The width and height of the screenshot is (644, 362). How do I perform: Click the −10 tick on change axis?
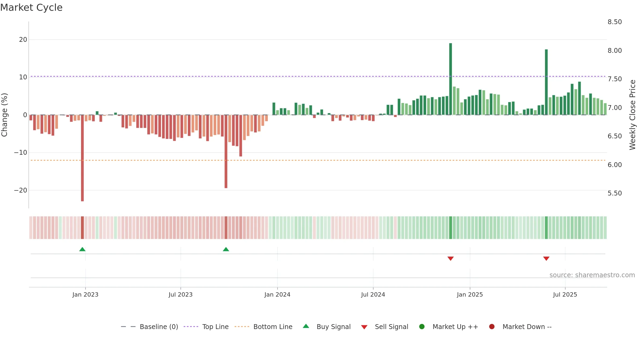coord(21,153)
